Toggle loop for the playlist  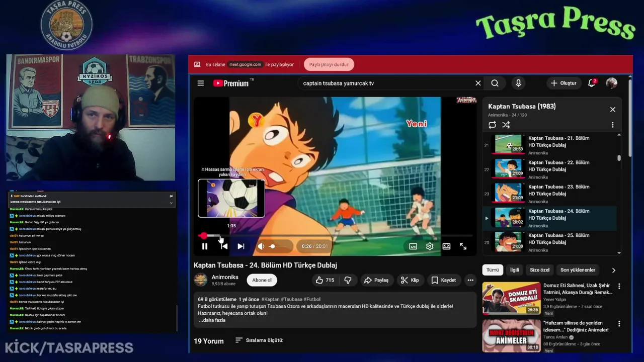[492, 125]
